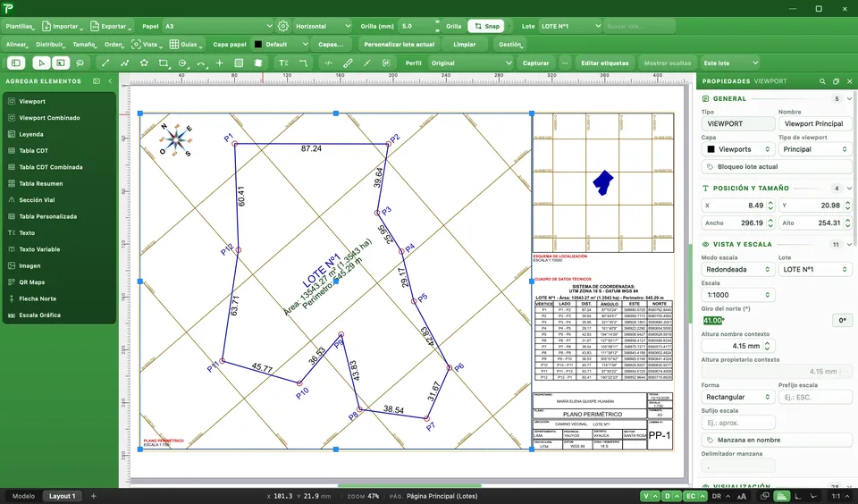This screenshot has height=504, width=858.
Task: Click the Capas... button
Action: click(331, 45)
